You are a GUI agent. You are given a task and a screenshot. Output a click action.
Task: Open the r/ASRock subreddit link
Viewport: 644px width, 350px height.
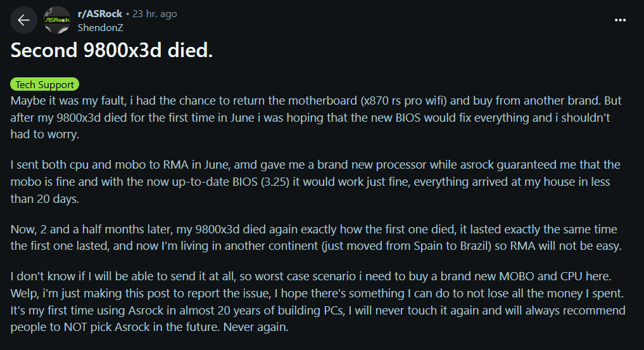pyautogui.click(x=100, y=14)
